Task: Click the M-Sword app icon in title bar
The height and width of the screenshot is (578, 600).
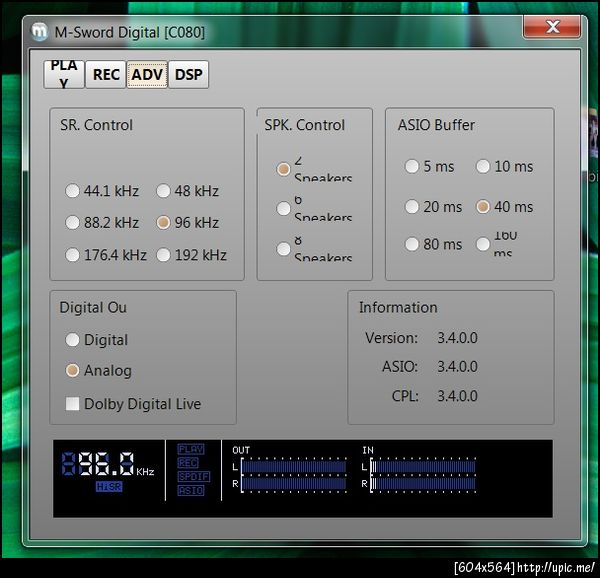Action: coord(39,32)
